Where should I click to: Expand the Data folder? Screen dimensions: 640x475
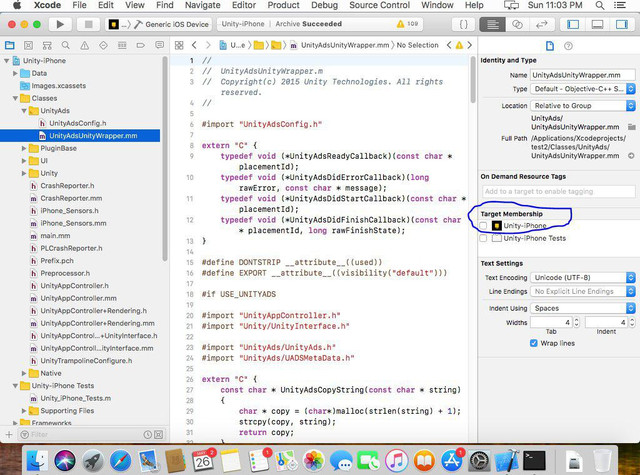point(15,73)
